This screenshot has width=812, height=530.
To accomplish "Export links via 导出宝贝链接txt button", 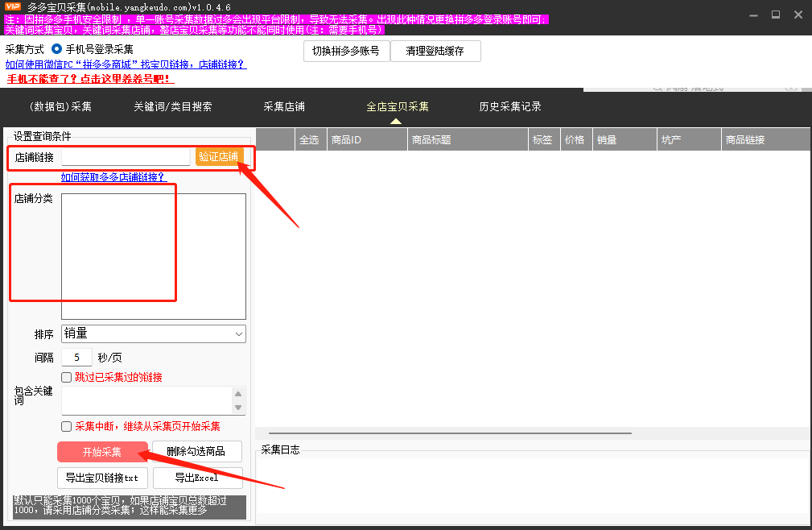I will point(102,478).
